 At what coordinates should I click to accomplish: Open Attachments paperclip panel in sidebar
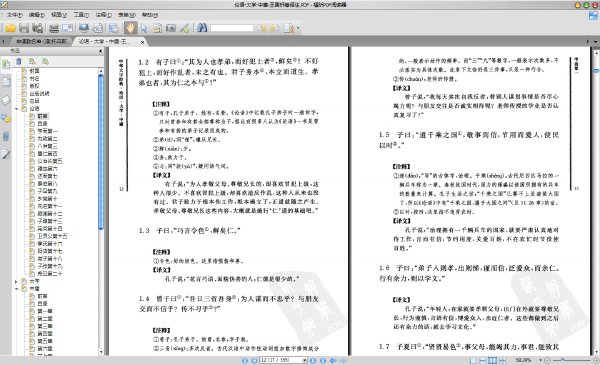click(x=6, y=136)
